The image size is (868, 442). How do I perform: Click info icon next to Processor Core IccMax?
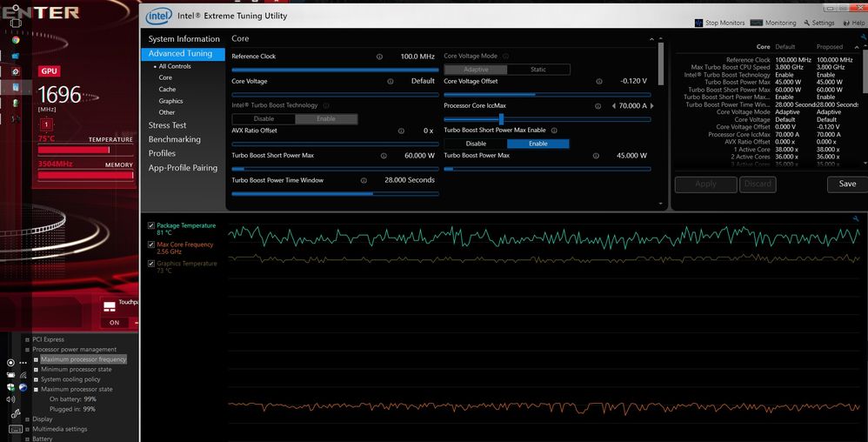pos(598,106)
